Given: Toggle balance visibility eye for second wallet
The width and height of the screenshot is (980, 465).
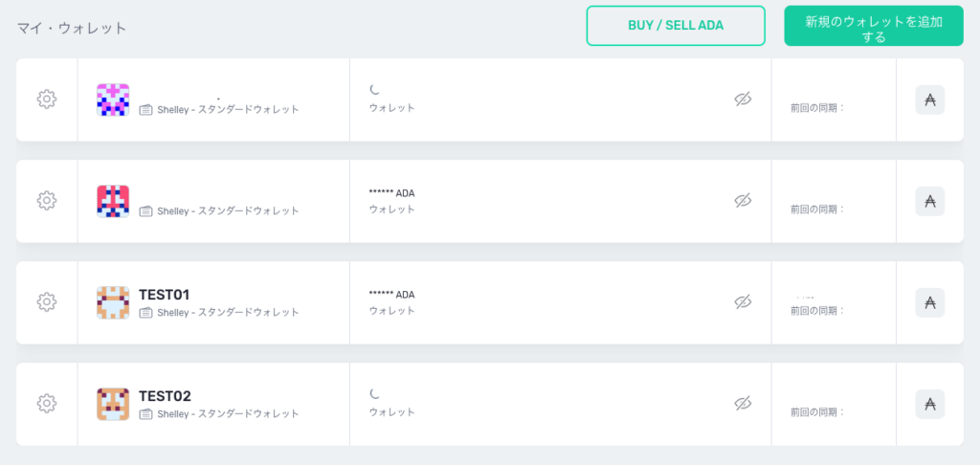Looking at the screenshot, I should [x=743, y=201].
